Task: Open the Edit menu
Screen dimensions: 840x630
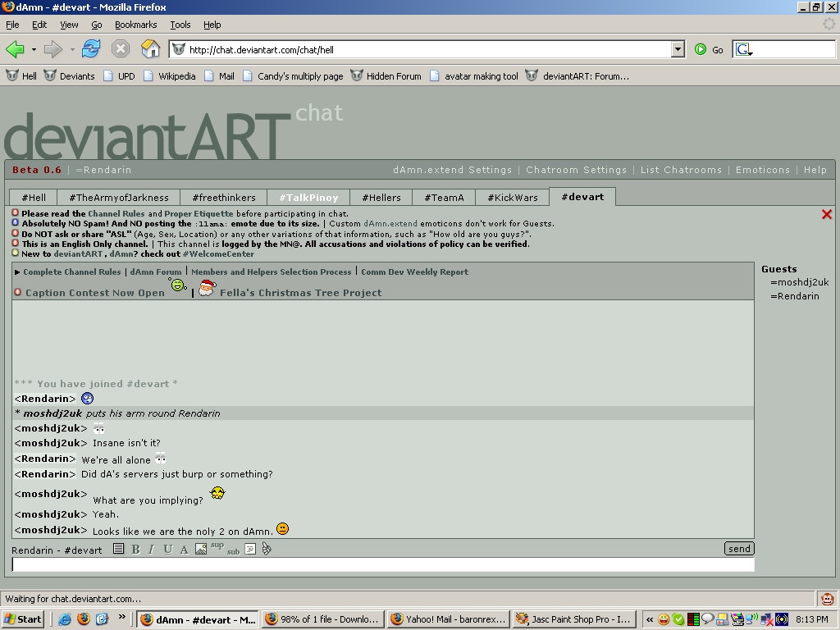Action: pyautogui.click(x=39, y=25)
